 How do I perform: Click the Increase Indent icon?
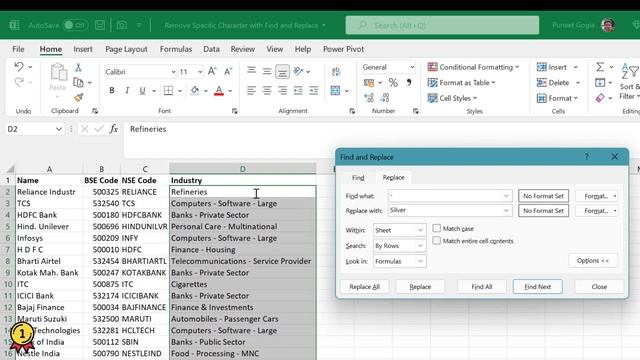click(x=313, y=90)
